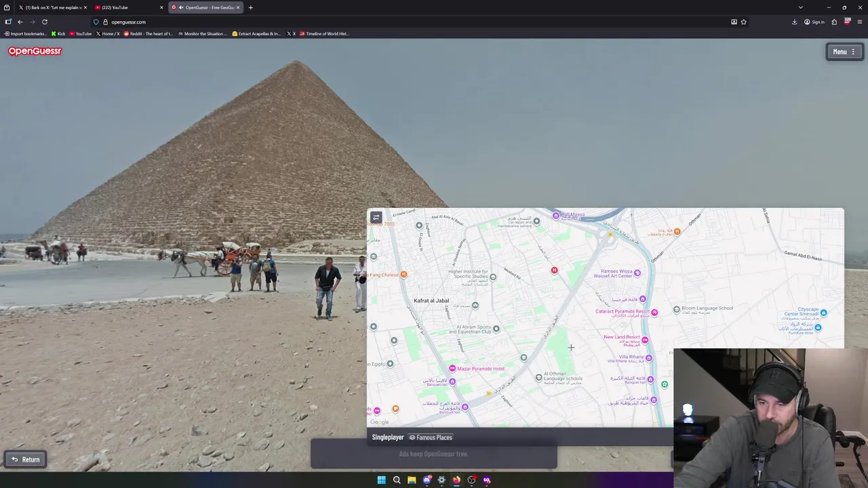Viewport: 868px width, 488px height.
Task: Open the Extensions puzzle icon
Action: (834, 22)
